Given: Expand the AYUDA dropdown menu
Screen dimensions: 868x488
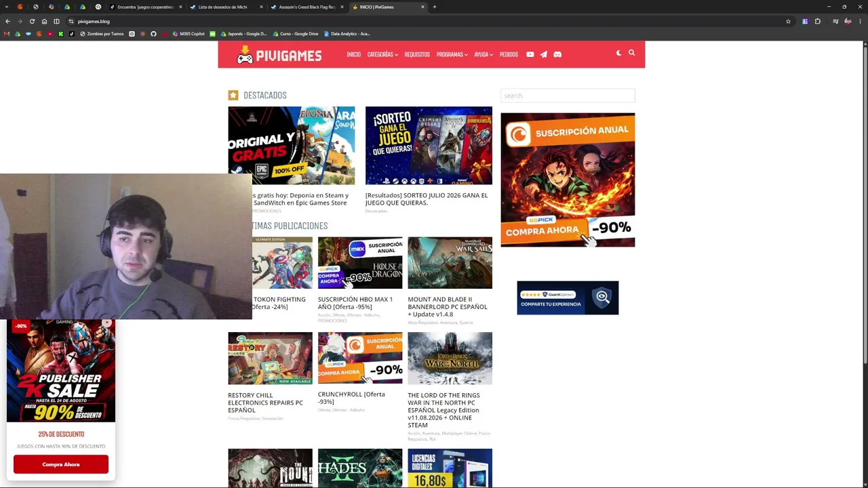Looking at the screenshot, I should pyautogui.click(x=484, y=54).
